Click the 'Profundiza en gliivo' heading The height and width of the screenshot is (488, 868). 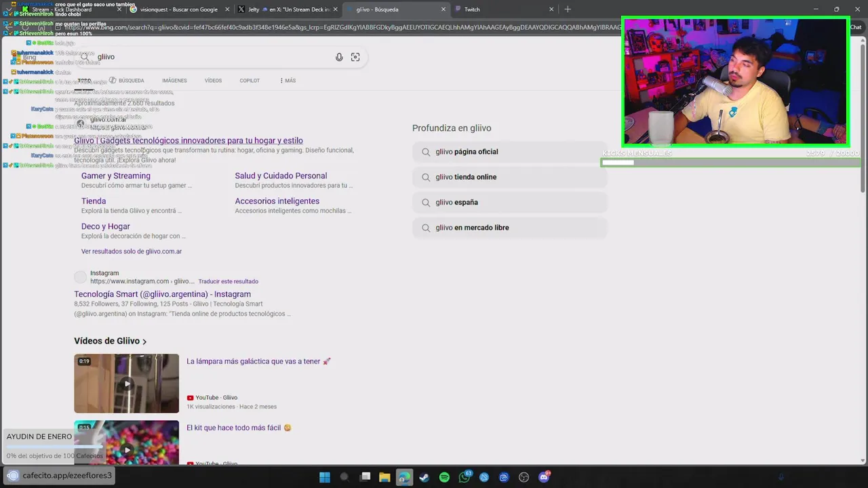pyautogui.click(x=452, y=128)
